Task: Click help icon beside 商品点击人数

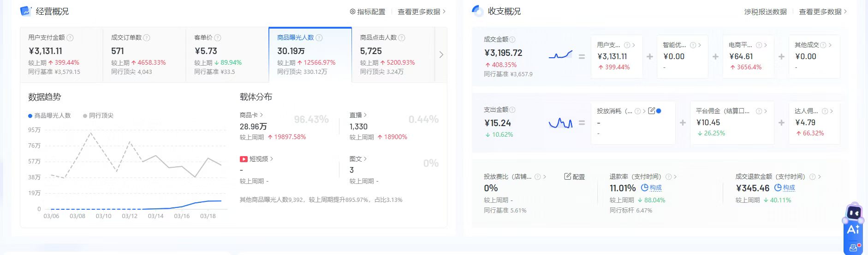Action: click(402, 38)
